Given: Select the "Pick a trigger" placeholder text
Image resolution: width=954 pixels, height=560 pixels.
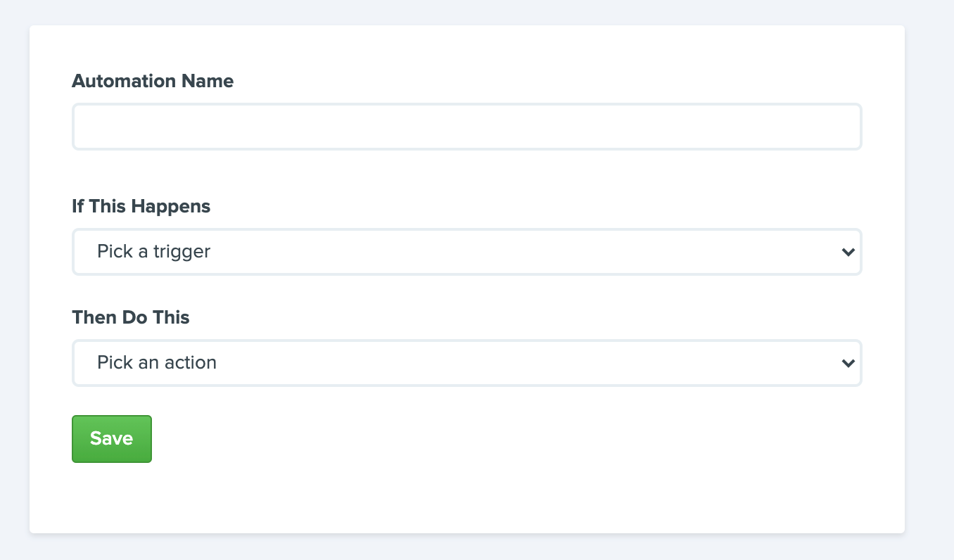Looking at the screenshot, I should pyautogui.click(x=154, y=252).
